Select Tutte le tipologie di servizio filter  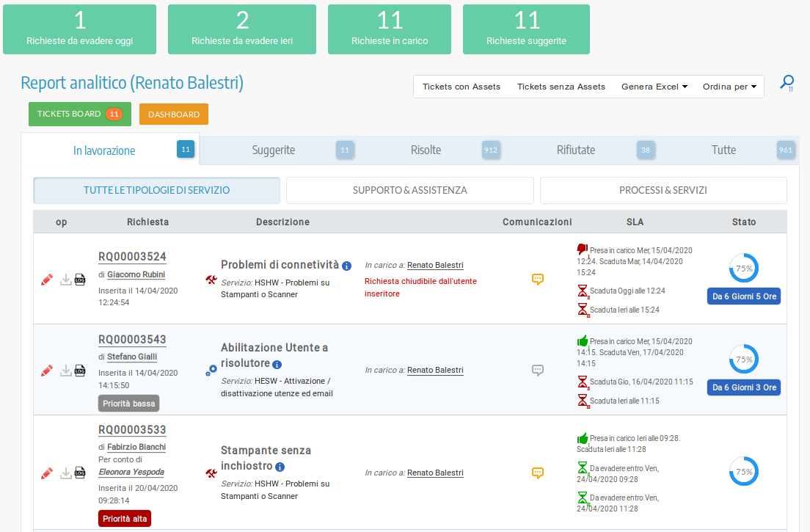(x=156, y=190)
